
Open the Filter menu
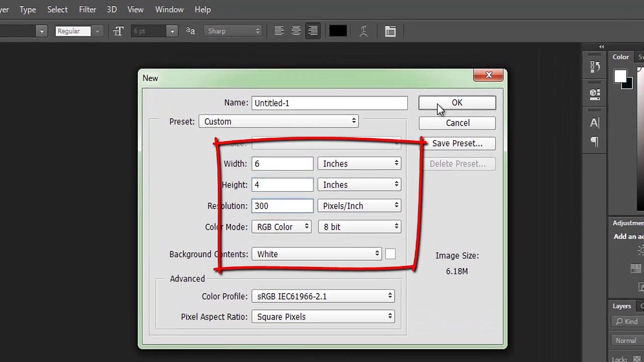click(88, 10)
